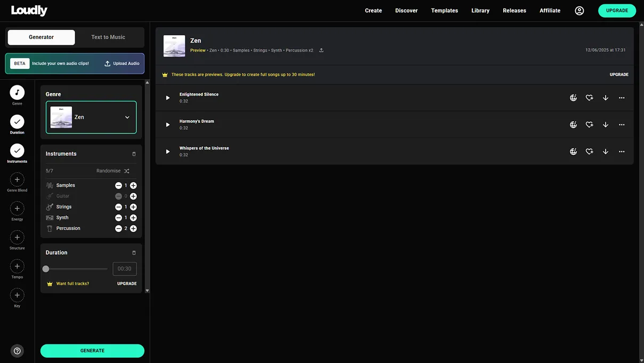Image resolution: width=644 pixels, height=363 pixels.
Task: Switch to the Text to Music tab
Action: pyautogui.click(x=108, y=37)
